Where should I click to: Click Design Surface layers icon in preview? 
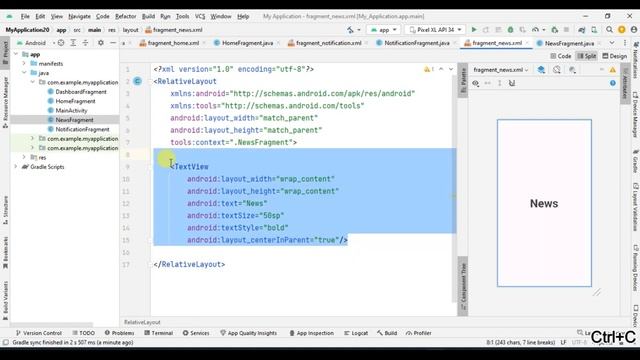[x=541, y=70]
